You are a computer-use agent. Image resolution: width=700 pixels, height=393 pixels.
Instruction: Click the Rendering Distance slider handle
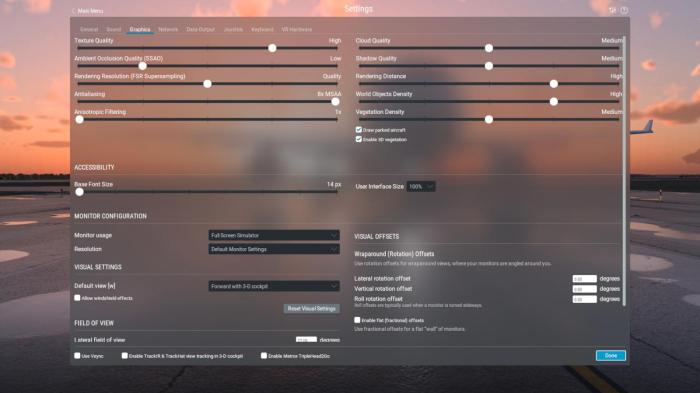click(x=554, y=84)
